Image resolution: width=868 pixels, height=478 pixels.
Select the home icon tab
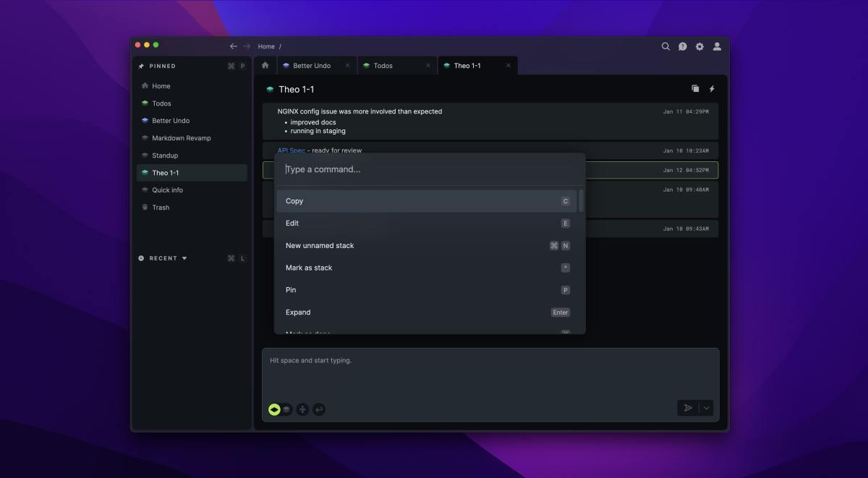pos(265,65)
